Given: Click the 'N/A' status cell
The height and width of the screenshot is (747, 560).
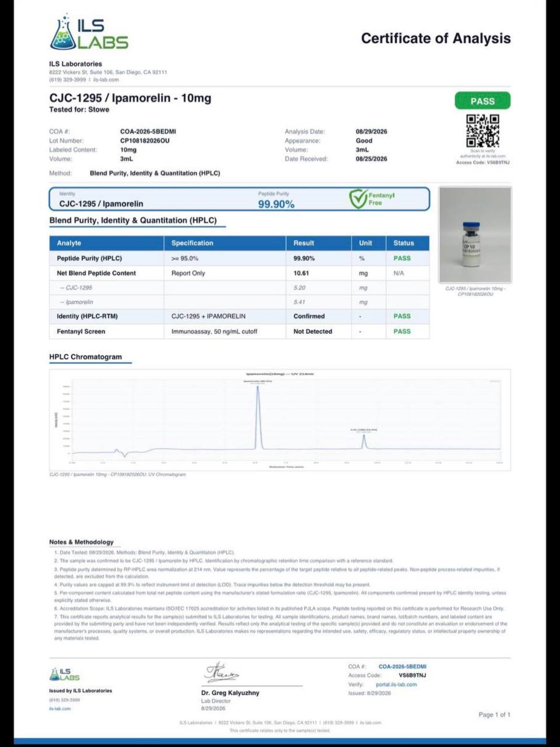Looking at the screenshot, I should pos(399,273).
